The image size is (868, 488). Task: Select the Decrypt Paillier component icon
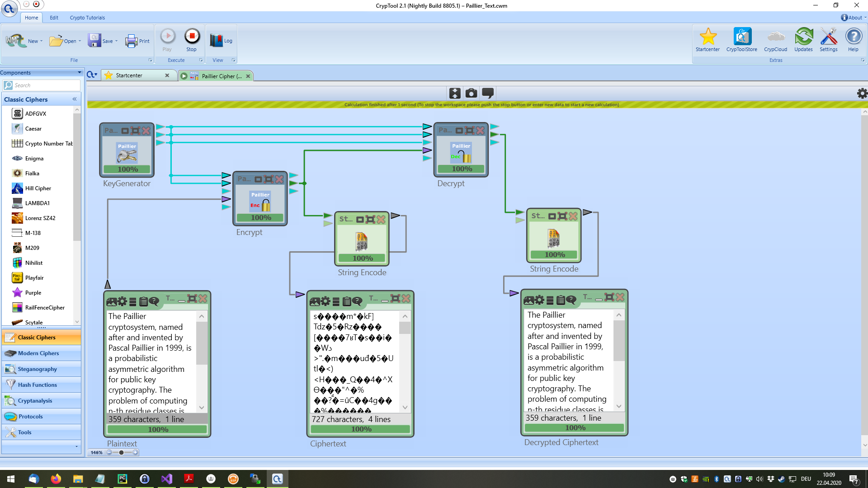click(x=461, y=152)
